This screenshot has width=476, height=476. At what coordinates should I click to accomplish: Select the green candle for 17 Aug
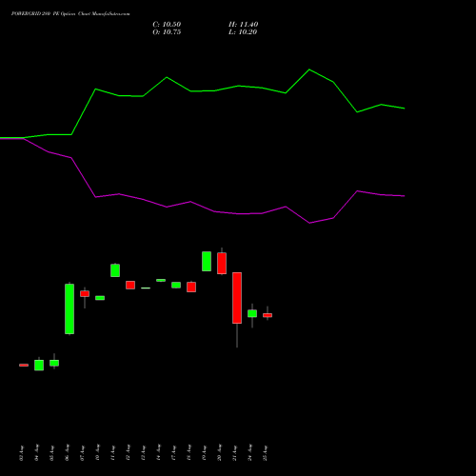[x=176, y=285]
